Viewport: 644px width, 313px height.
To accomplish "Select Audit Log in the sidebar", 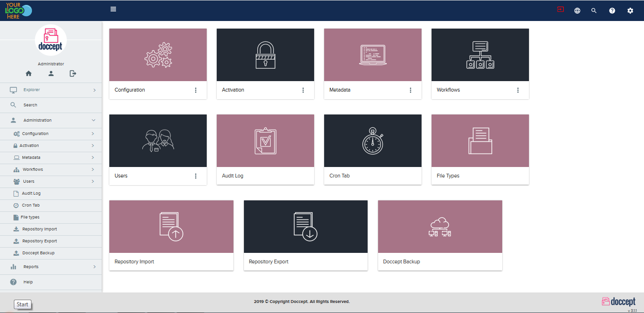I will [31, 193].
